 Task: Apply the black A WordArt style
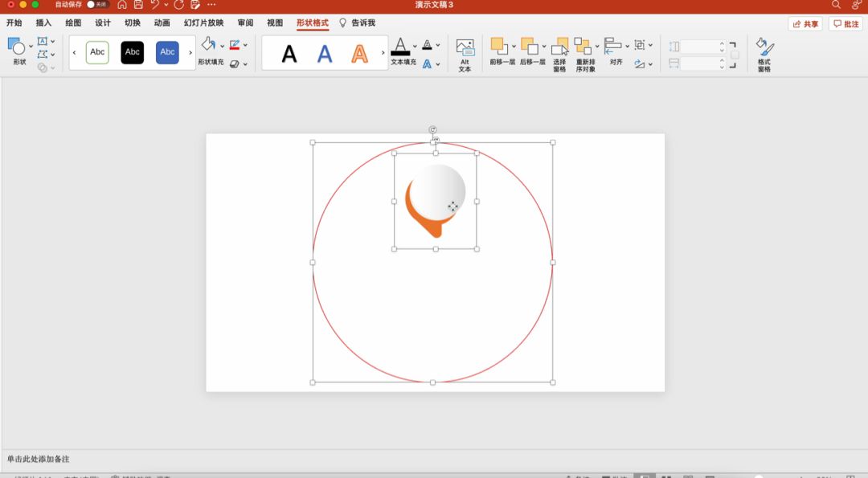coord(289,54)
